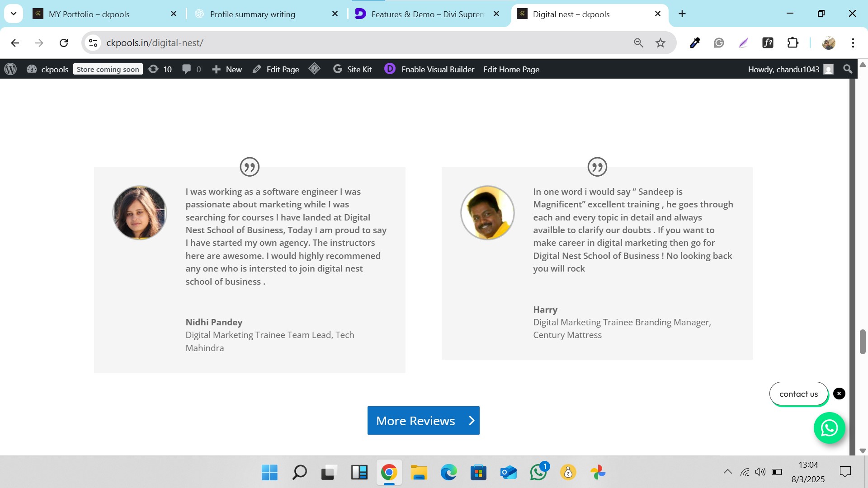Open the WordPress logo menu
The width and height of the screenshot is (868, 488).
pyautogui.click(x=10, y=69)
